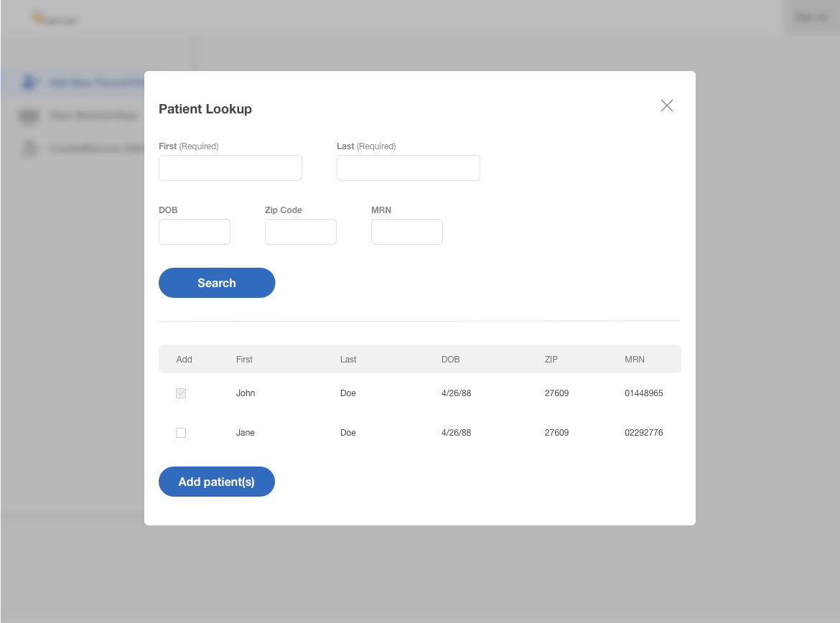840x623 pixels.
Task: Select the Last column header
Action: [x=348, y=359]
